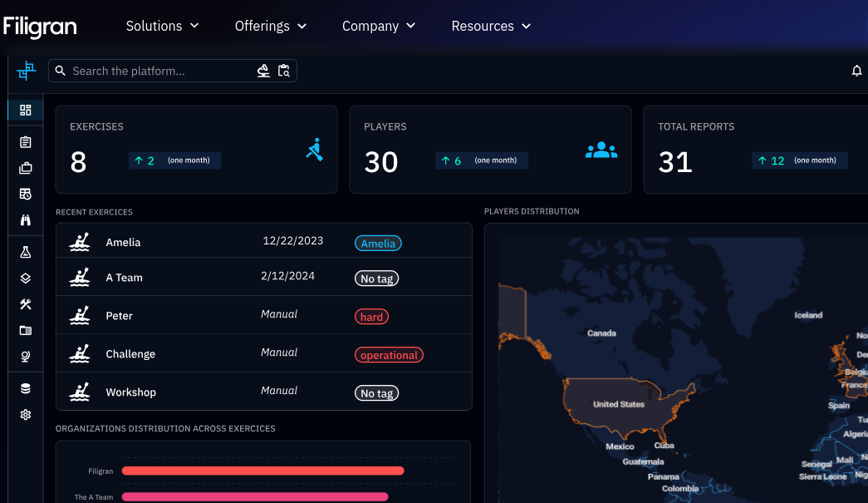Expand the Company menu
868x503 pixels.
(x=379, y=26)
